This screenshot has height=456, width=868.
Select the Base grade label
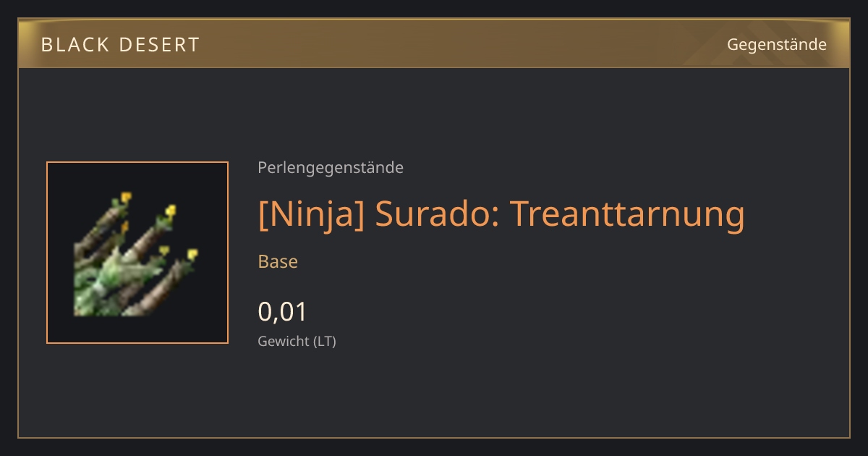point(278,261)
